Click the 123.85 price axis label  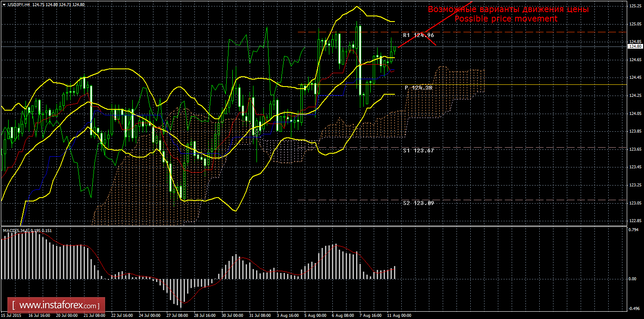tap(635, 131)
